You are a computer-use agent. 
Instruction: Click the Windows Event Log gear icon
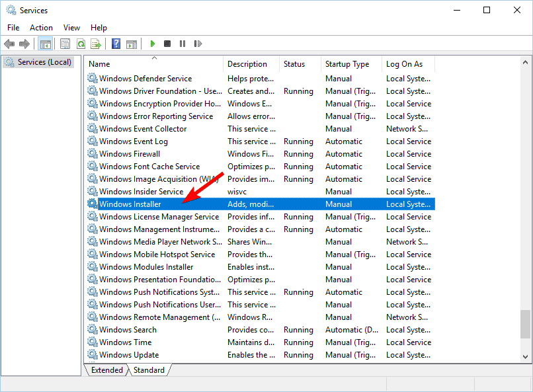tap(92, 141)
